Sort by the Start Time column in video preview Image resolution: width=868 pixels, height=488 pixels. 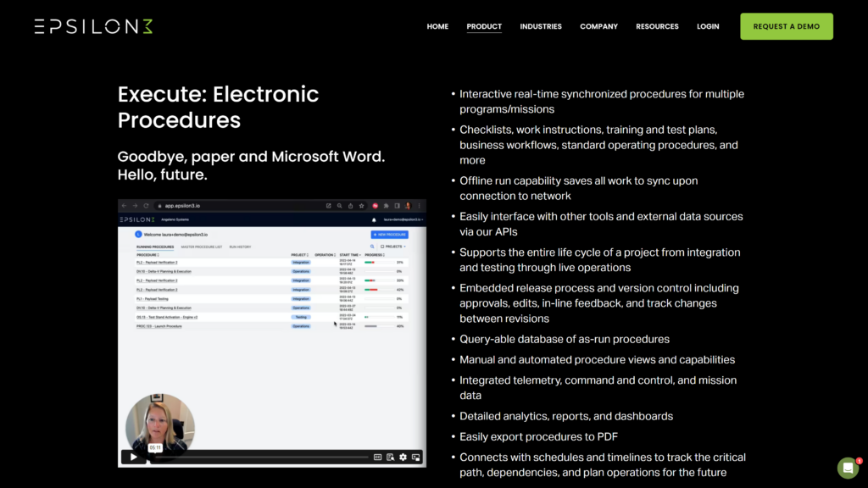(x=350, y=255)
